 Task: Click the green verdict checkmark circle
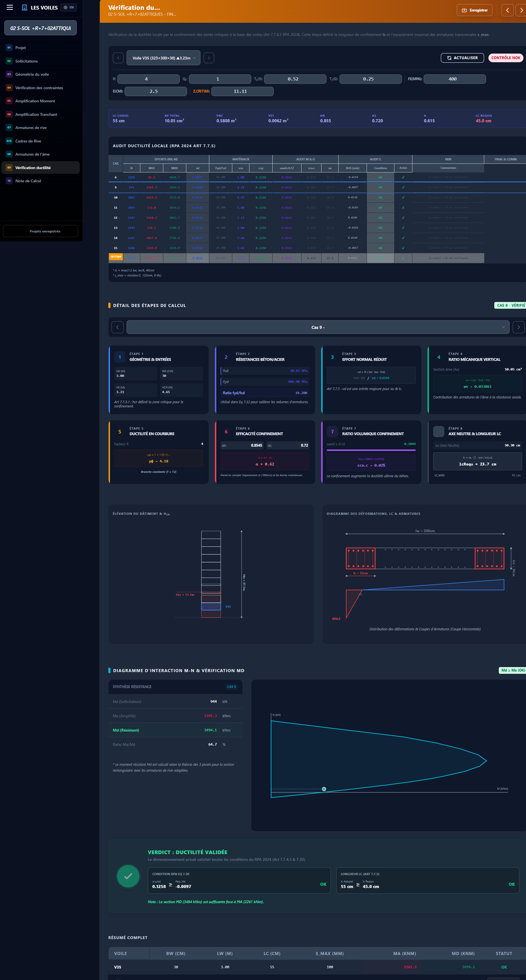[x=128, y=876]
